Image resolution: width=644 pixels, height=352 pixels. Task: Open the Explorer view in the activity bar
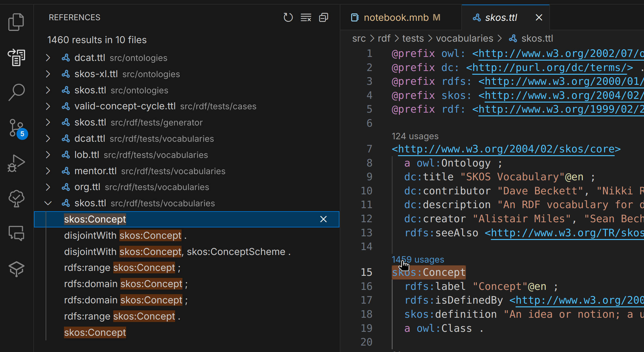[x=16, y=21]
